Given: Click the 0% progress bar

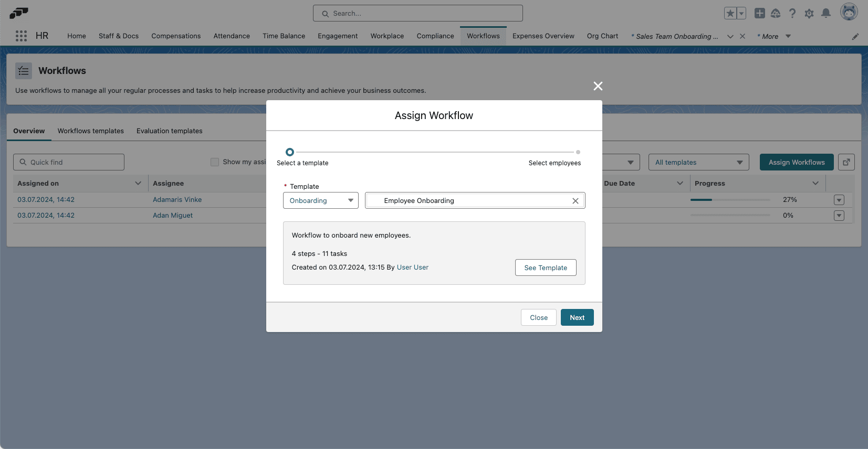Looking at the screenshot, I should click(x=730, y=215).
